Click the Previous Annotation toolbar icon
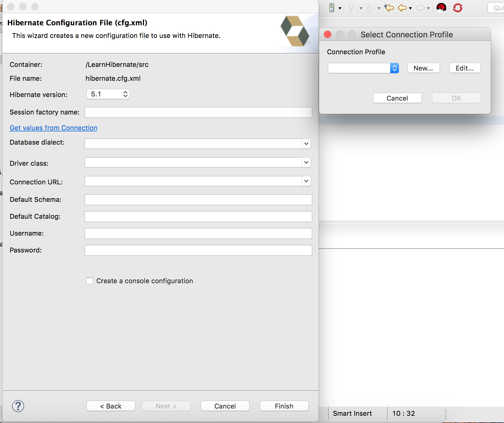The width and height of the screenshot is (504, 423). tap(370, 8)
